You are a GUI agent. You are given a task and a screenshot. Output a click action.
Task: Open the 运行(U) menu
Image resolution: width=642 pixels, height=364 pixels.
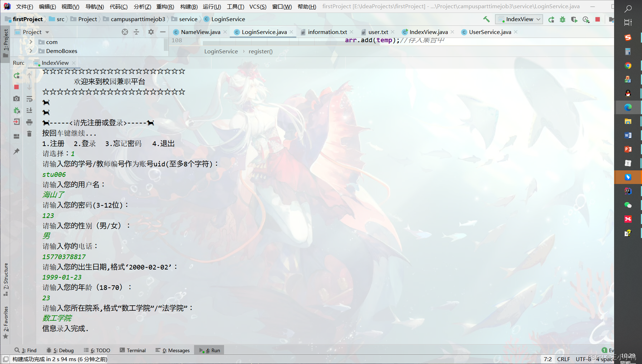[212, 6]
